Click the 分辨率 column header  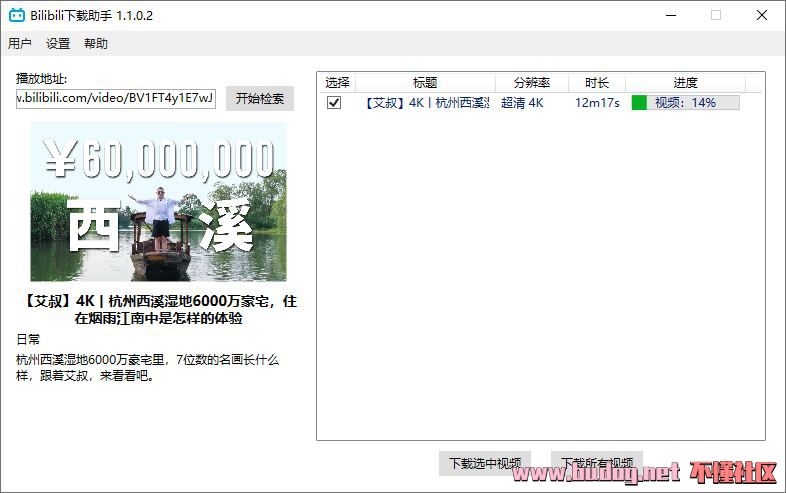click(x=532, y=83)
